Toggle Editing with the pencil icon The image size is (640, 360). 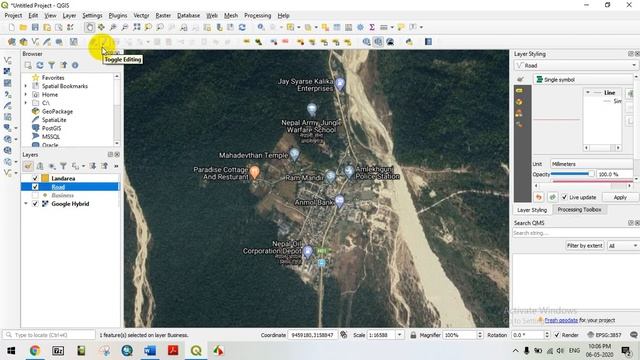tap(105, 42)
